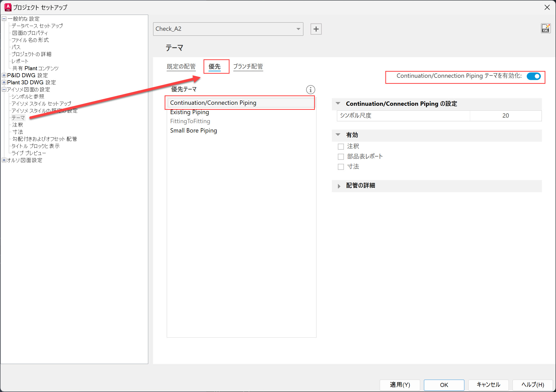Screen dimensions: 556x392
Task: Enable the 部品表レポート checkbox
Action: [341, 157]
